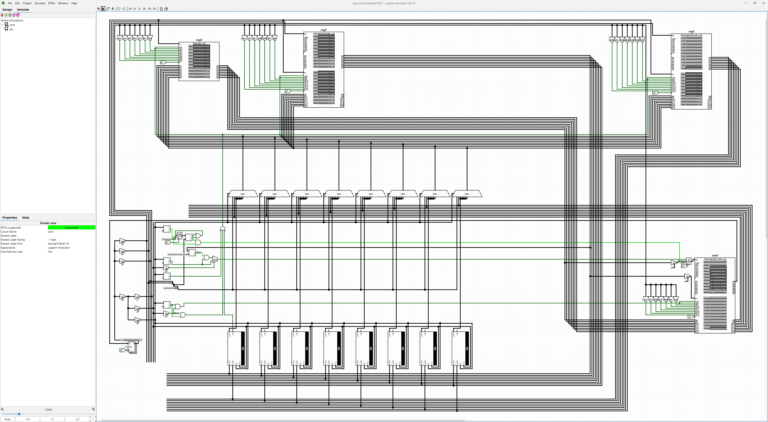Viewport: 768px width, 422px height.
Task: Open the Simulate menu
Action: 40,3
